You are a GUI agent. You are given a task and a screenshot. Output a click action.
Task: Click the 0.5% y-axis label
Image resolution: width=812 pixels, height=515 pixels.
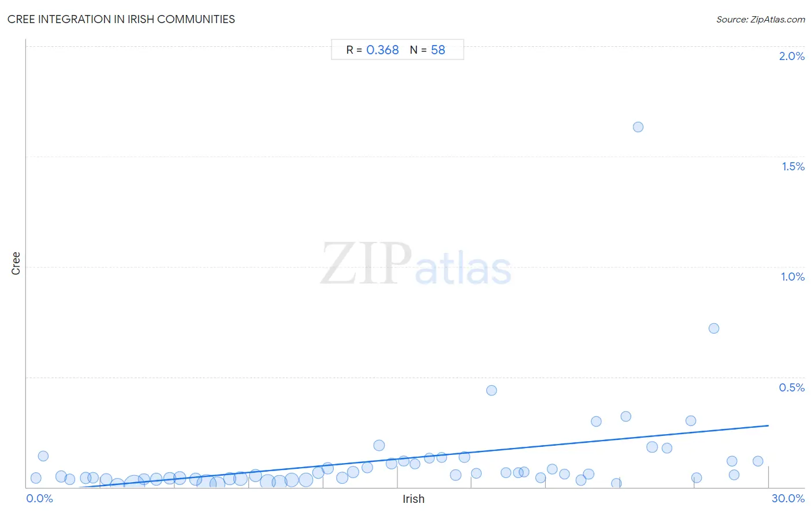click(x=792, y=387)
